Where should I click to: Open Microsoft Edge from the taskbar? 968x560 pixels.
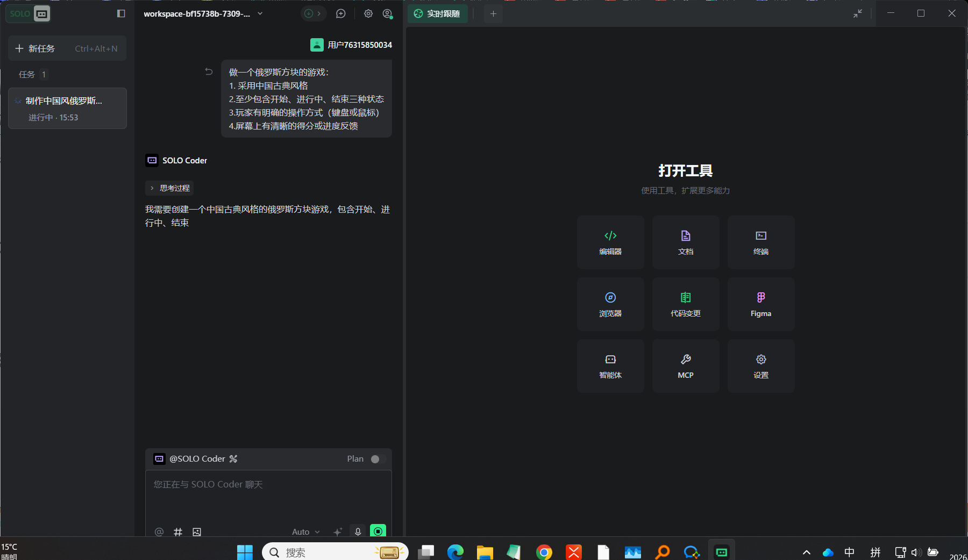point(455,552)
